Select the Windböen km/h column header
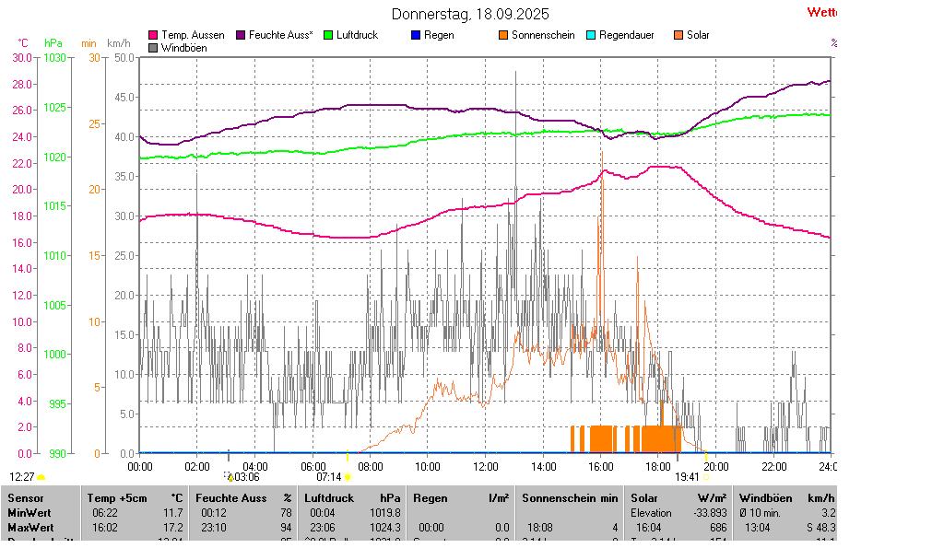944x560 pixels. coord(785,497)
